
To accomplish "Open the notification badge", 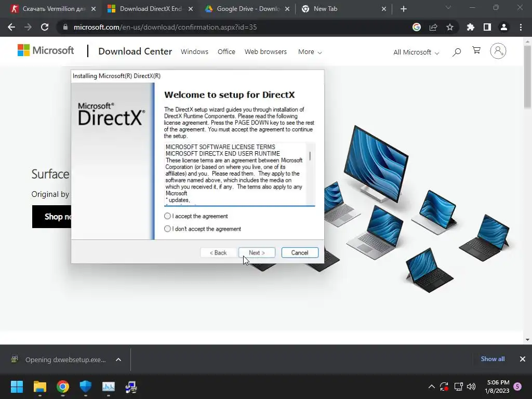I will click(x=517, y=387).
